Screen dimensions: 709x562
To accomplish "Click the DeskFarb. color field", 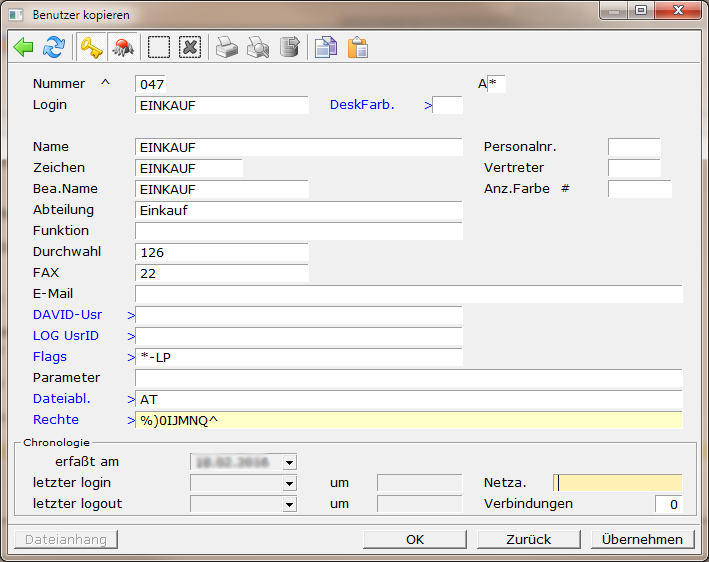I will pos(448,105).
